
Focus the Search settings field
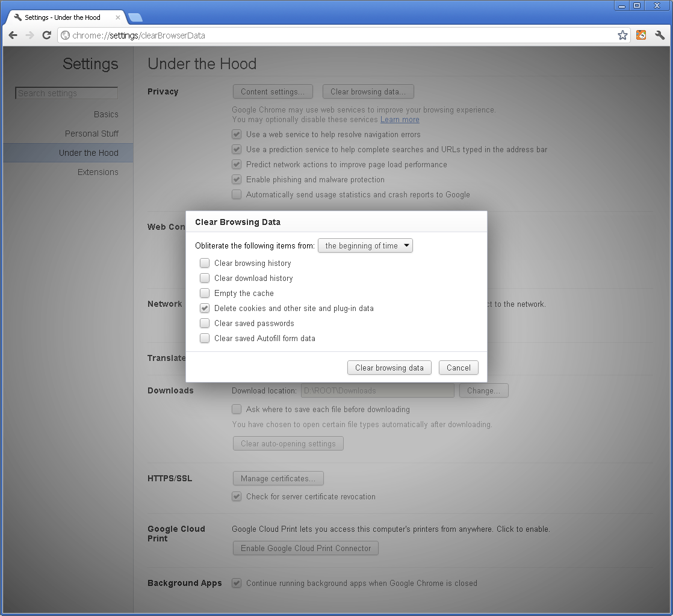(x=67, y=93)
